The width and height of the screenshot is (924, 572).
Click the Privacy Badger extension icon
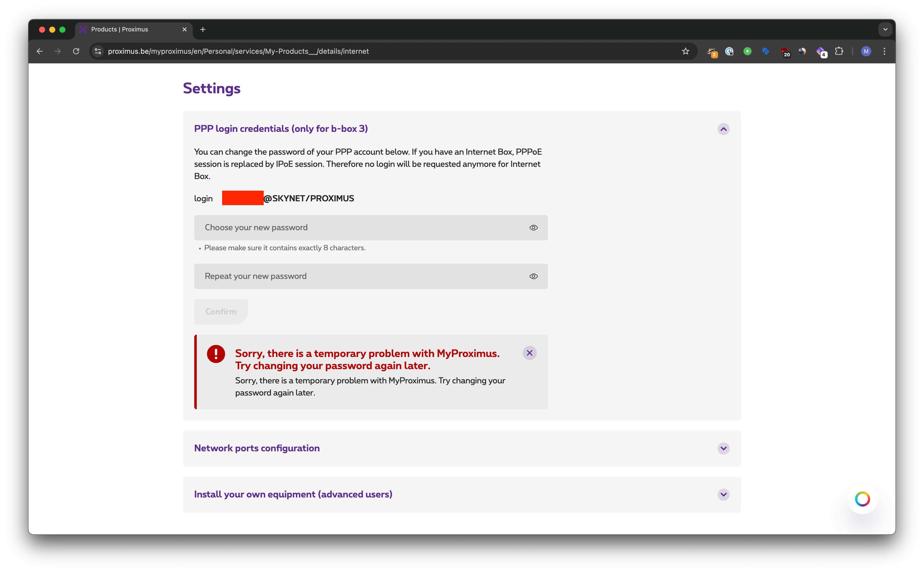tap(712, 51)
